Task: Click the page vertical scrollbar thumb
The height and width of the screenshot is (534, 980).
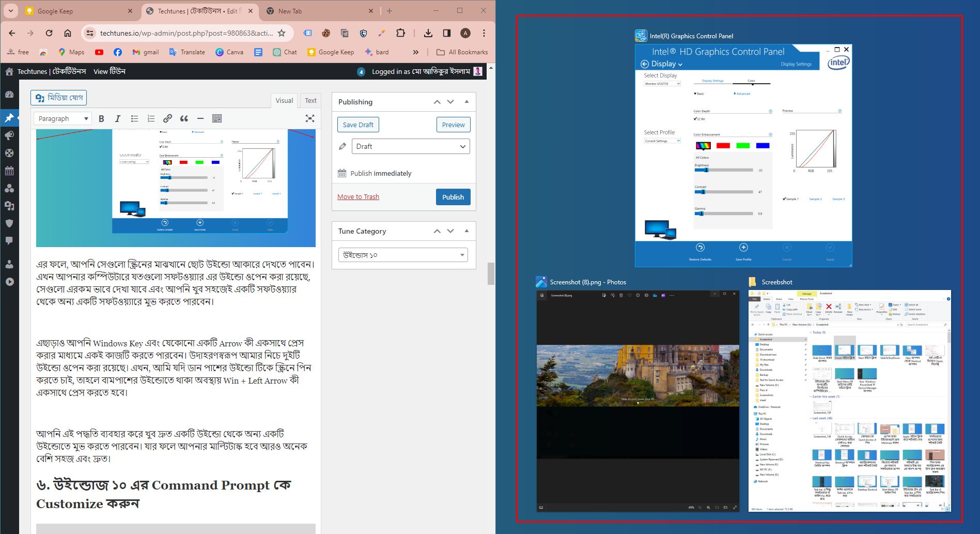Action: (x=491, y=273)
